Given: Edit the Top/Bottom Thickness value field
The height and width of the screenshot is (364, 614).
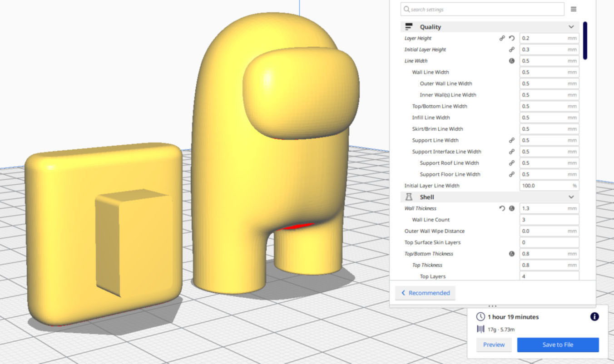Looking at the screenshot, I should point(549,254).
